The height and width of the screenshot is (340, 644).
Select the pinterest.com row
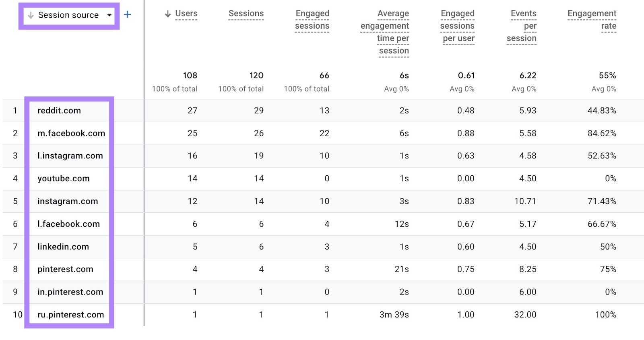click(64, 270)
